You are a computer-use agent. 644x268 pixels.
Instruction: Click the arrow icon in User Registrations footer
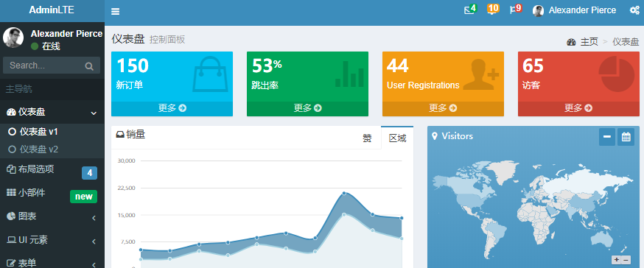point(453,108)
